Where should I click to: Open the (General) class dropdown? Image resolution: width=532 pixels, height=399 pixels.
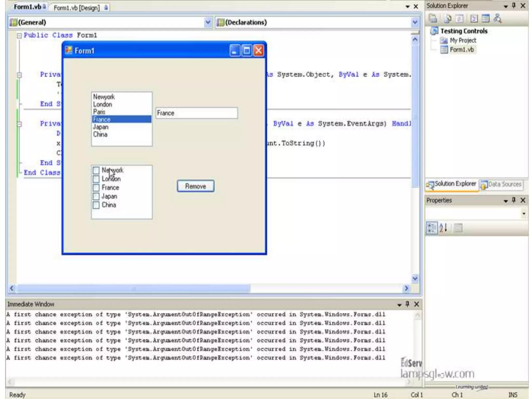click(x=208, y=22)
